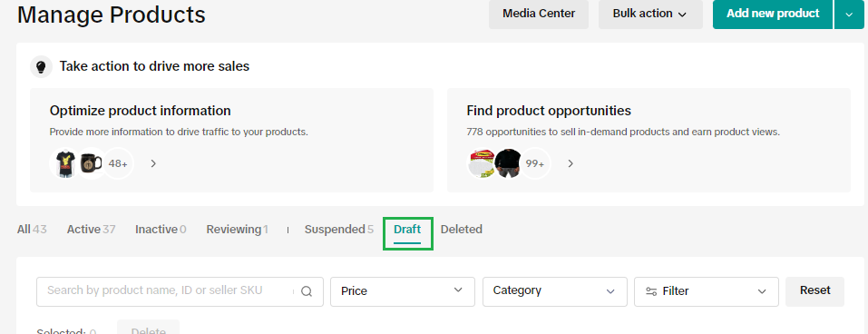Open the mug product thumbnail
Screen dimensions: 868x334
92,163
